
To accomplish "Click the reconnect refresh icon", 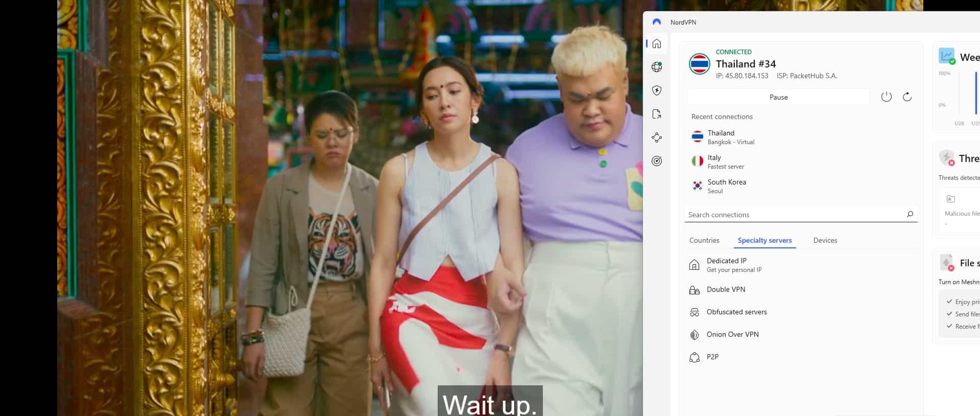I will 907,97.
